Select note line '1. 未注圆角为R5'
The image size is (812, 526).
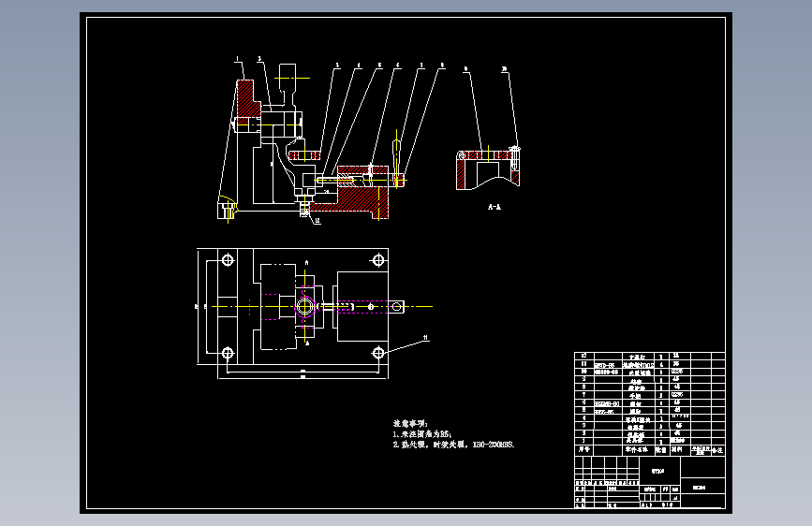coord(422,434)
